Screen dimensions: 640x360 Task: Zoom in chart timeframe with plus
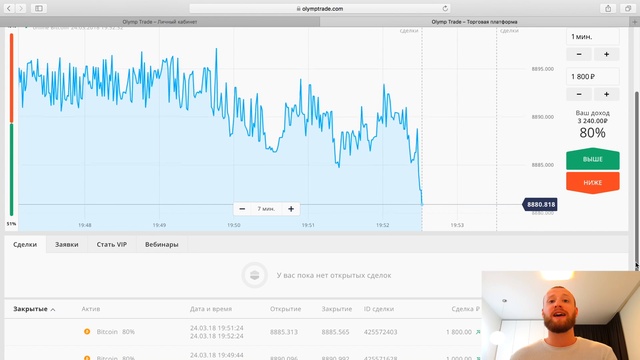pos(291,209)
